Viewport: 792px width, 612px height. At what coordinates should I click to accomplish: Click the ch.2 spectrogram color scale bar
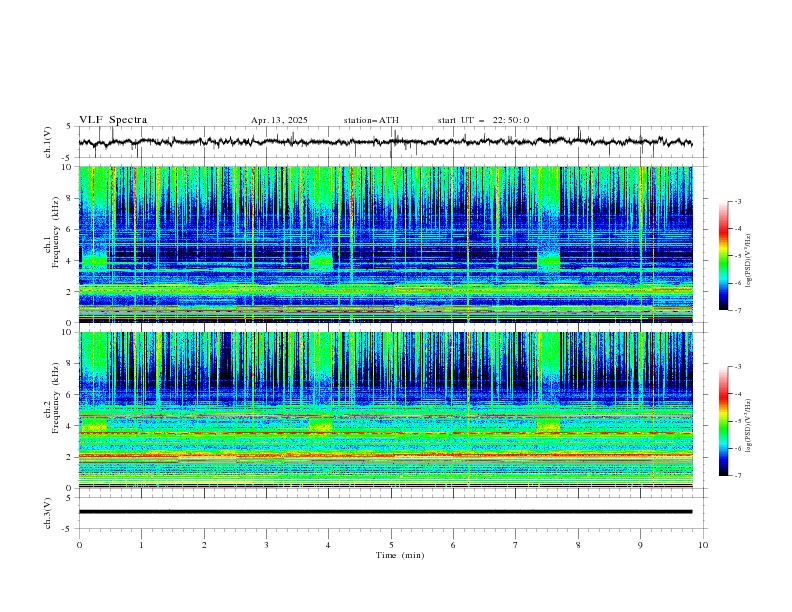(724, 421)
